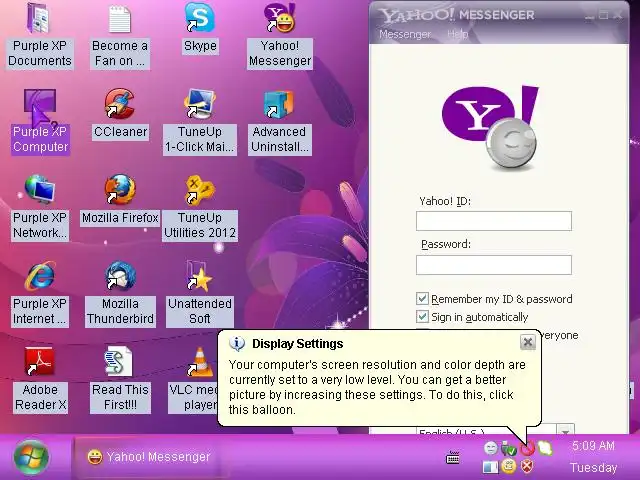
Task: Click the 5:09 AM taskbar clock
Action: [x=593, y=446]
